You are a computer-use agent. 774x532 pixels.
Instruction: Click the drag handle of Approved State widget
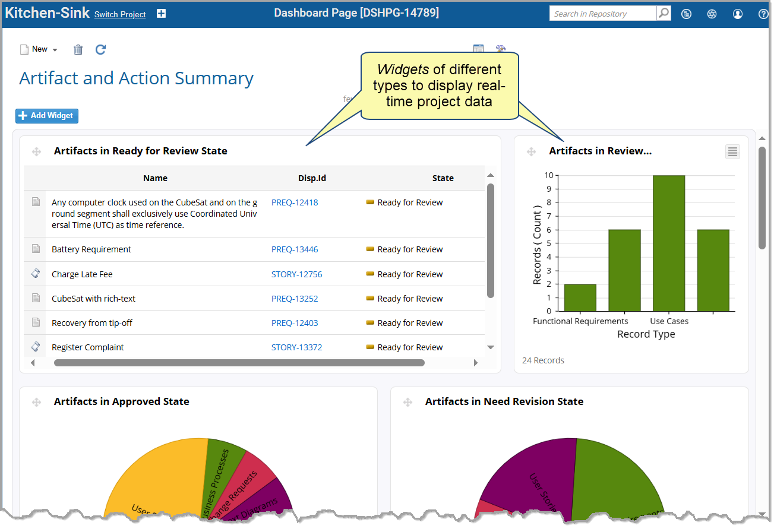(37, 402)
